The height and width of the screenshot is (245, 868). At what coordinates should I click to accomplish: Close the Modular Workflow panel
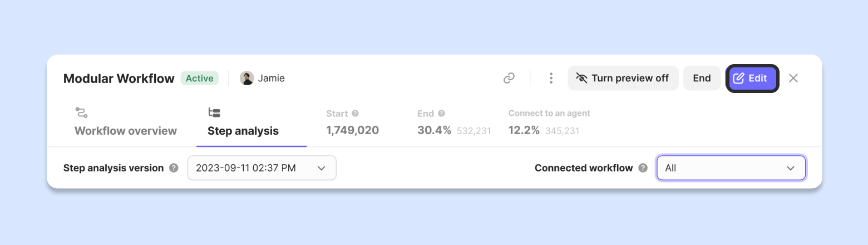click(793, 79)
